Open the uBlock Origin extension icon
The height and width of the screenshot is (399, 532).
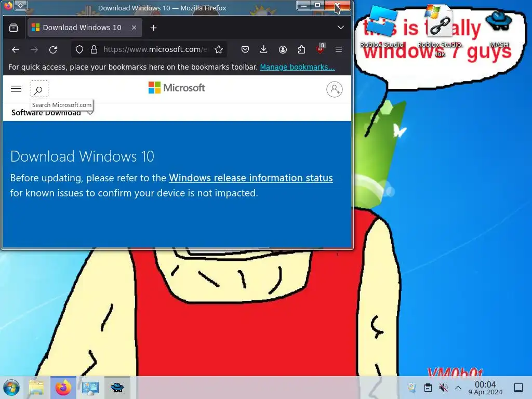click(320, 49)
